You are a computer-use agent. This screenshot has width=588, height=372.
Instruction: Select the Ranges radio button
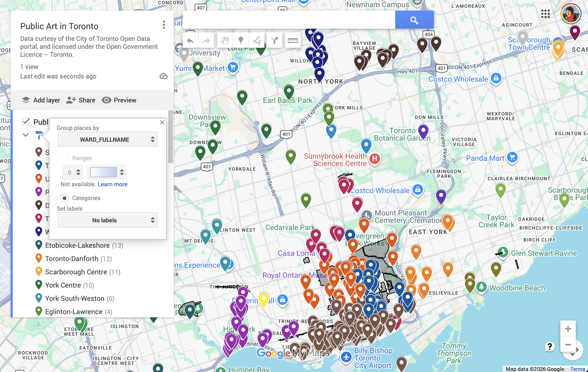(65, 158)
